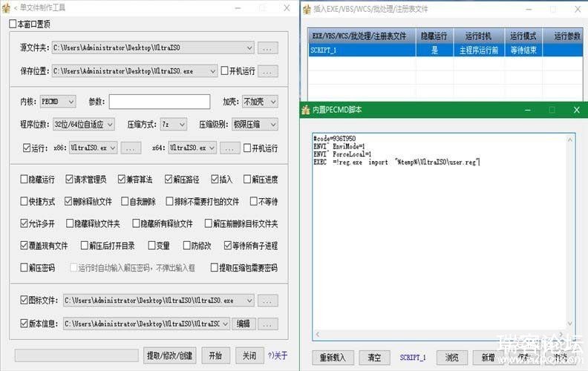Click the x86 run file browse button
Viewport: 588px width, 371px height.
(x=131, y=148)
